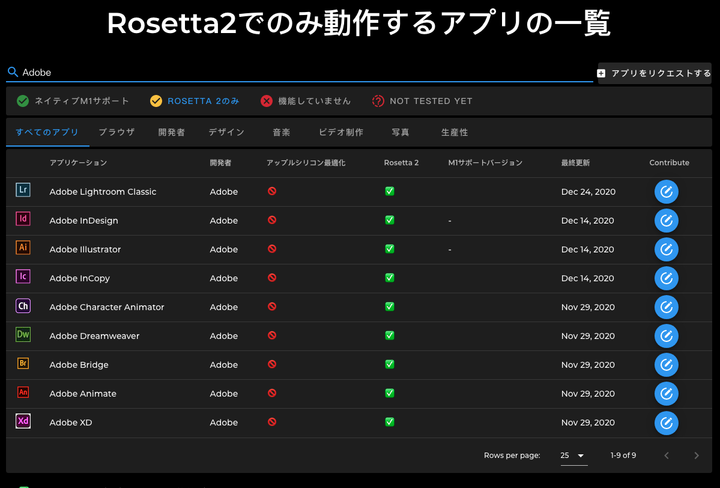Click the Adobe Illustrator Ai icon

(x=23, y=247)
